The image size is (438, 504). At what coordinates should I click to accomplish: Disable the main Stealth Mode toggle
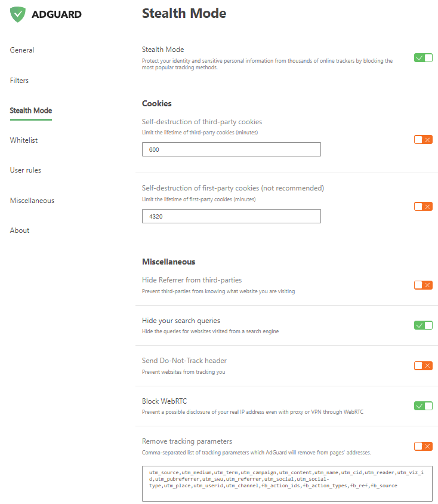pyautogui.click(x=423, y=58)
